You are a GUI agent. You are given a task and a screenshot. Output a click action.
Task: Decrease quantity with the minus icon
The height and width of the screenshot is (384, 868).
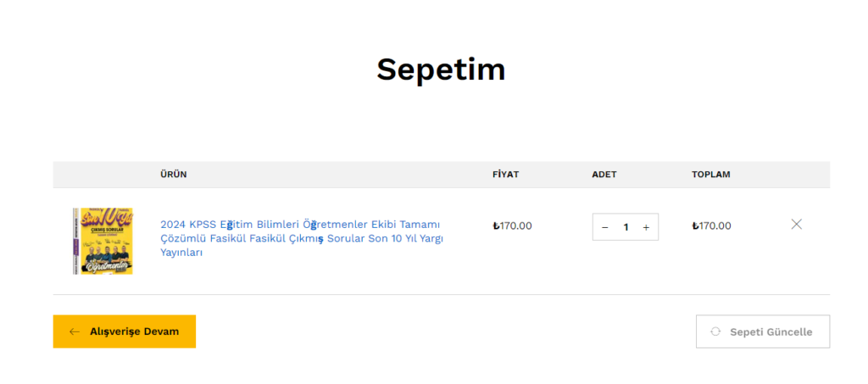[604, 227]
